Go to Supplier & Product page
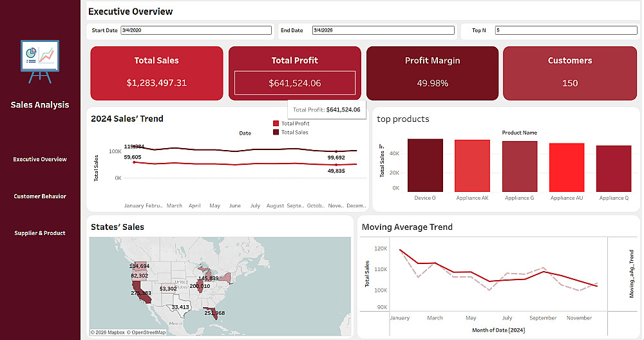Image resolution: width=644 pixels, height=340 pixels. click(40, 233)
